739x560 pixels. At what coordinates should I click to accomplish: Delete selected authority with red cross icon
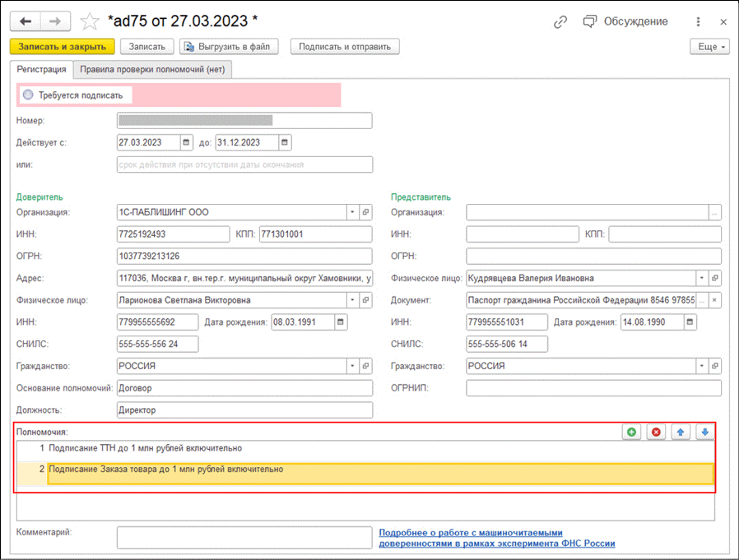coord(656,432)
